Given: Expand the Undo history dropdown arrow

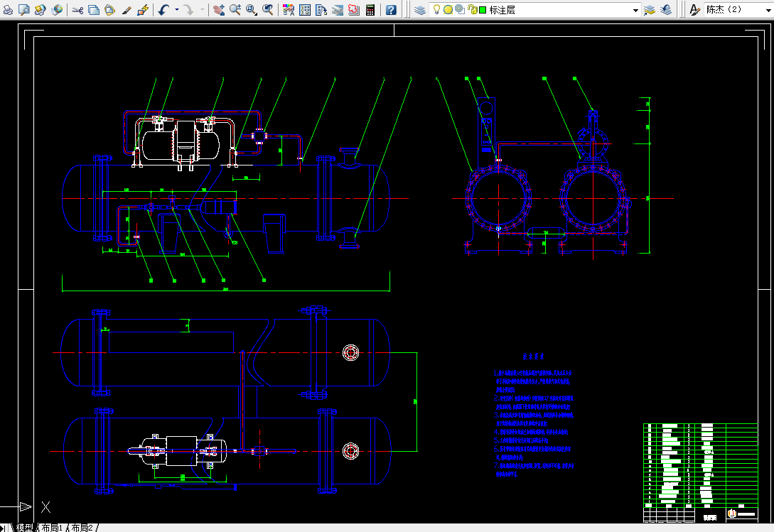Looking at the screenshot, I should 177,9.
